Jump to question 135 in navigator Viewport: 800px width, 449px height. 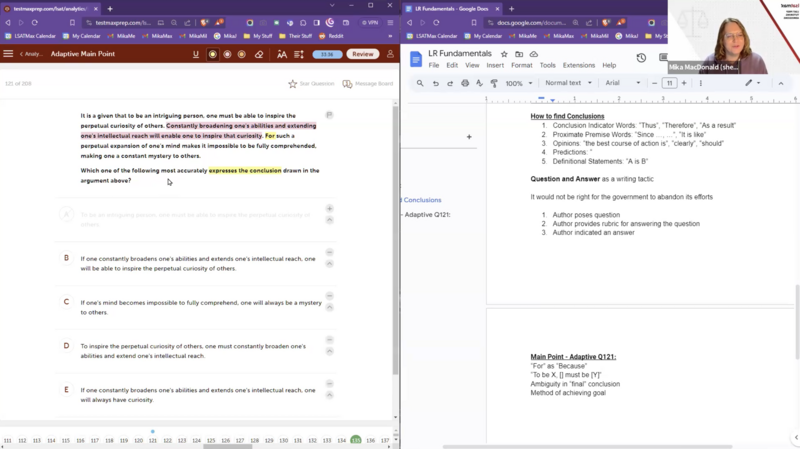tap(355, 440)
